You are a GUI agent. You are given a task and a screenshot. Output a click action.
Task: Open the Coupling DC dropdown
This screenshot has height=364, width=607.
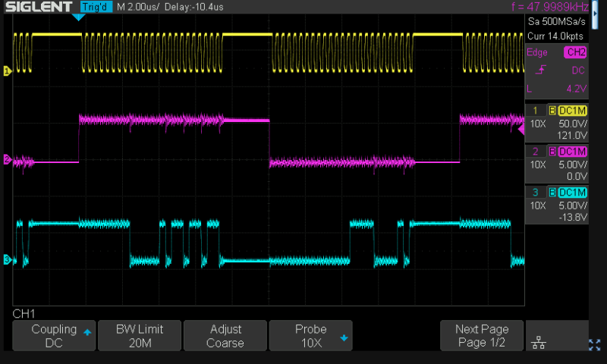pos(54,336)
